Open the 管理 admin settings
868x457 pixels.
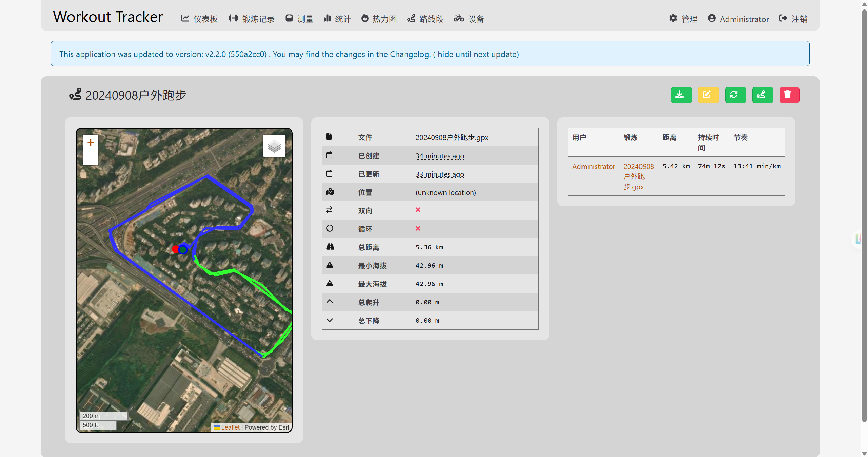684,19
